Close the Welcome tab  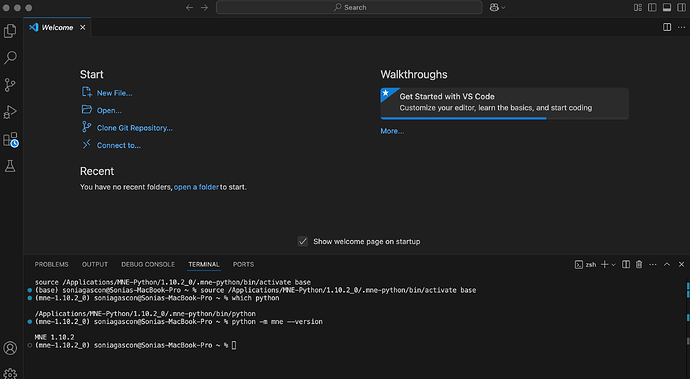click(x=83, y=27)
